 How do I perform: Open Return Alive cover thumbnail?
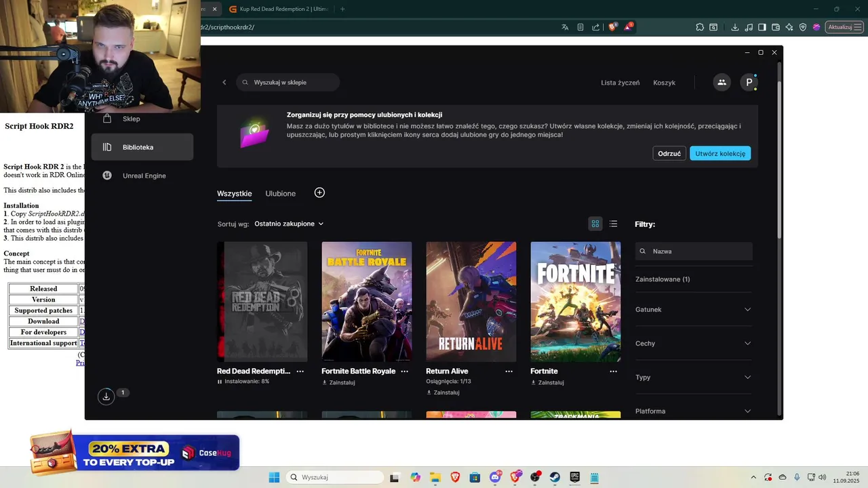click(471, 302)
